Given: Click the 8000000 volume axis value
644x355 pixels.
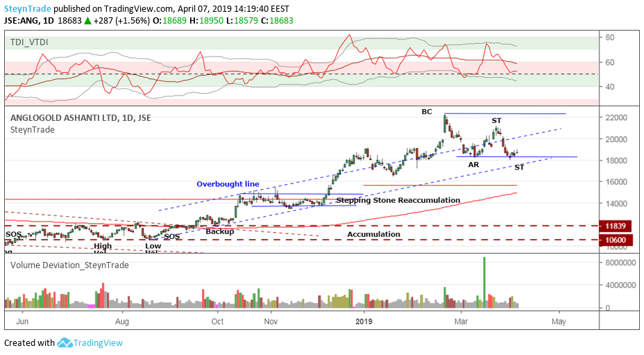Looking at the screenshot, I should (620, 263).
